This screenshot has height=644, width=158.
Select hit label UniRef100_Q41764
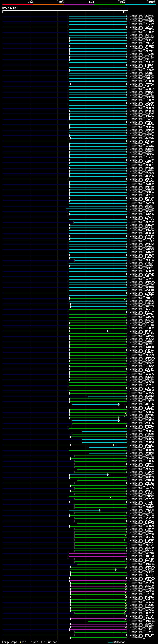pos(142,369)
